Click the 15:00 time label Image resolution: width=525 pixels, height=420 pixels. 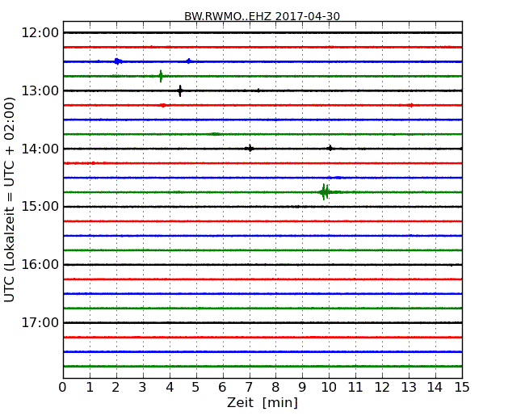click(40, 207)
